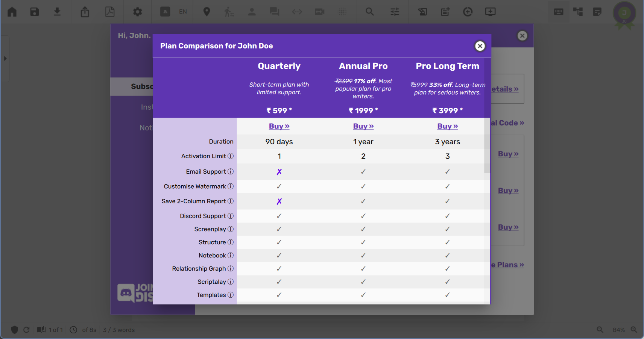Expand the collapsed left side panel arrow
Screen dimensions: 644x339
pos(5,59)
